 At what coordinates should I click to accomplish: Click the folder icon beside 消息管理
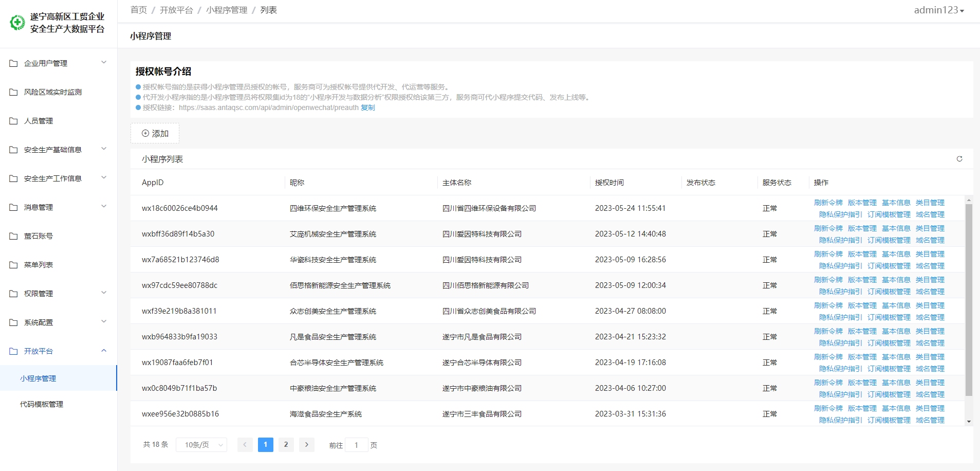(13, 207)
